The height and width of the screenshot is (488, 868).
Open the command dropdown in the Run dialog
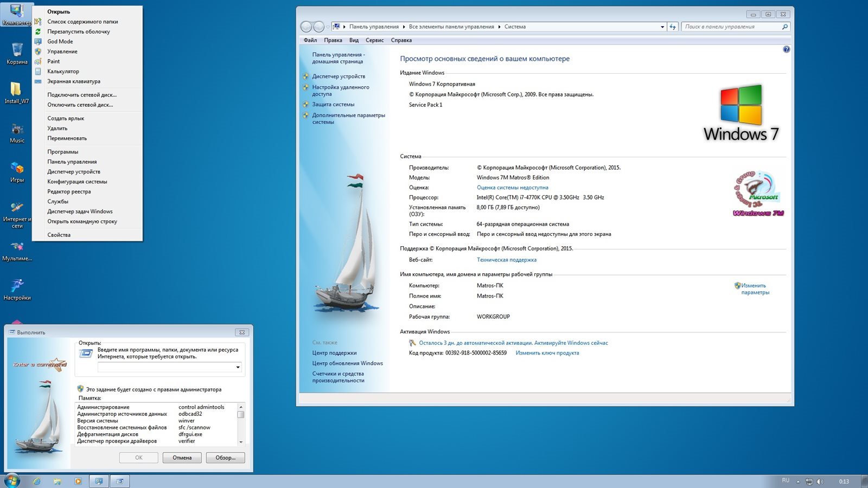(238, 367)
